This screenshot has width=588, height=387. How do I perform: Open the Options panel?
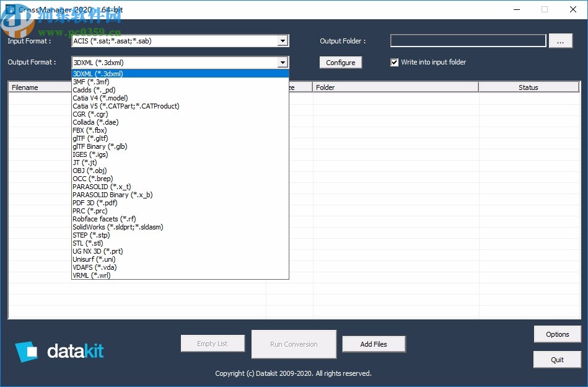point(556,334)
